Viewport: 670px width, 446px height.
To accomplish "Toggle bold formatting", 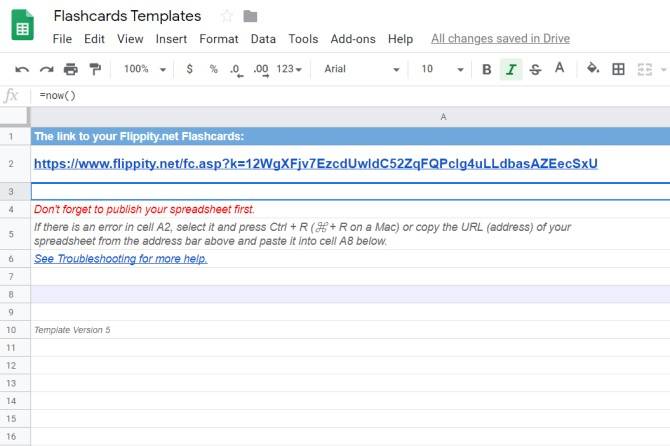I will (486, 69).
